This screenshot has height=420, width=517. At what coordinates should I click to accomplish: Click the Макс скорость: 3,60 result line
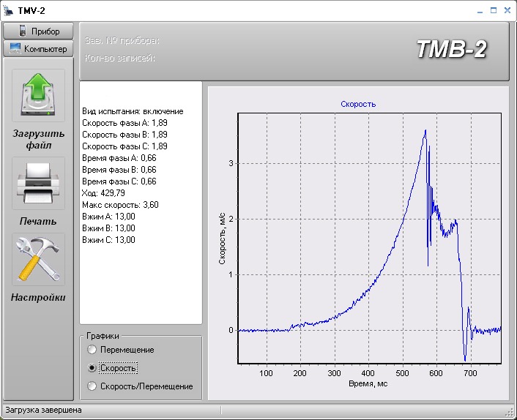120,204
